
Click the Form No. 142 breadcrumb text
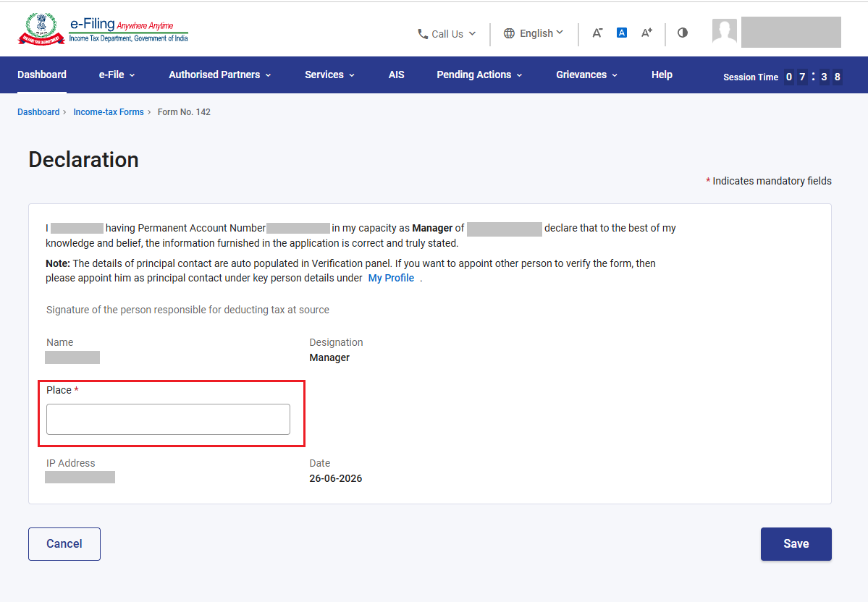184,111
